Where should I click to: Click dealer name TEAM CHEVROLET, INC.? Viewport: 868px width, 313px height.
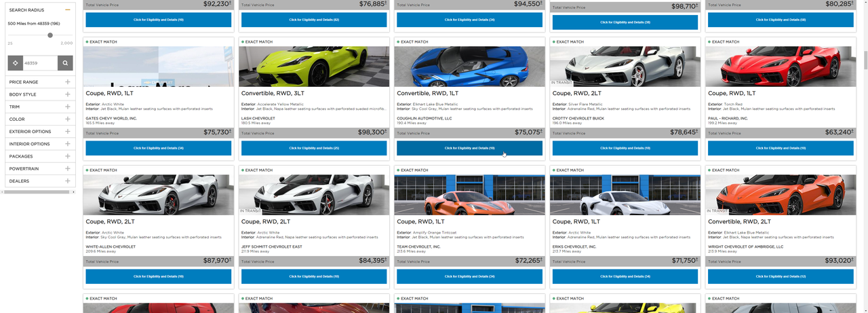[x=418, y=246]
